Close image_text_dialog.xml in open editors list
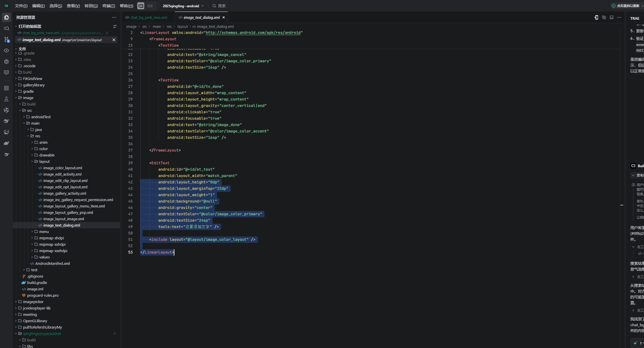The height and width of the screenshot is (348, 644). [x=114, y=40]
